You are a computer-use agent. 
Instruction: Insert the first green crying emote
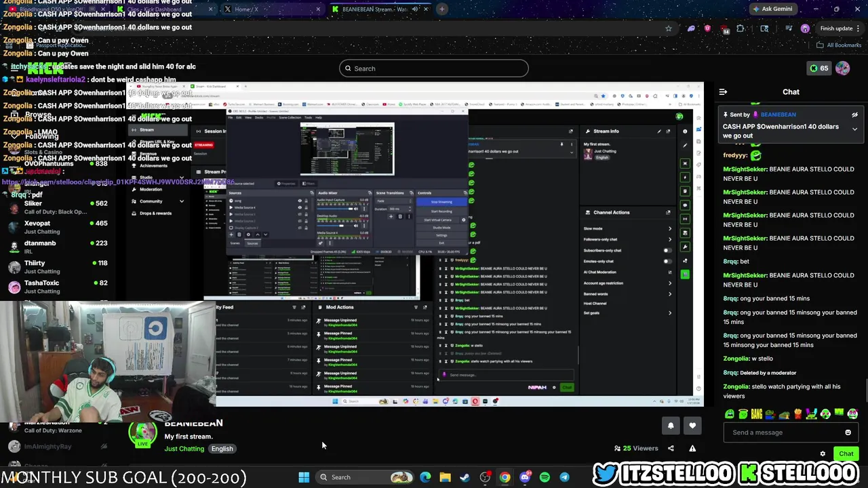730,414
